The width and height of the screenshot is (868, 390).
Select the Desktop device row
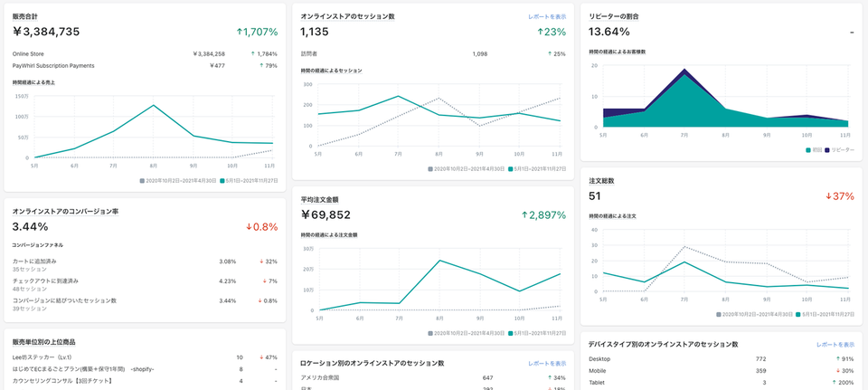pos(722,359)
